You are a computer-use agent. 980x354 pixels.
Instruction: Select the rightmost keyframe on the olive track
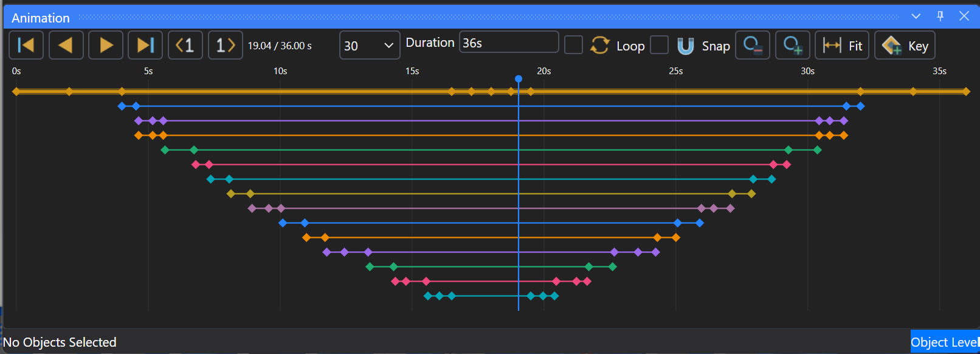coord(751,194)
